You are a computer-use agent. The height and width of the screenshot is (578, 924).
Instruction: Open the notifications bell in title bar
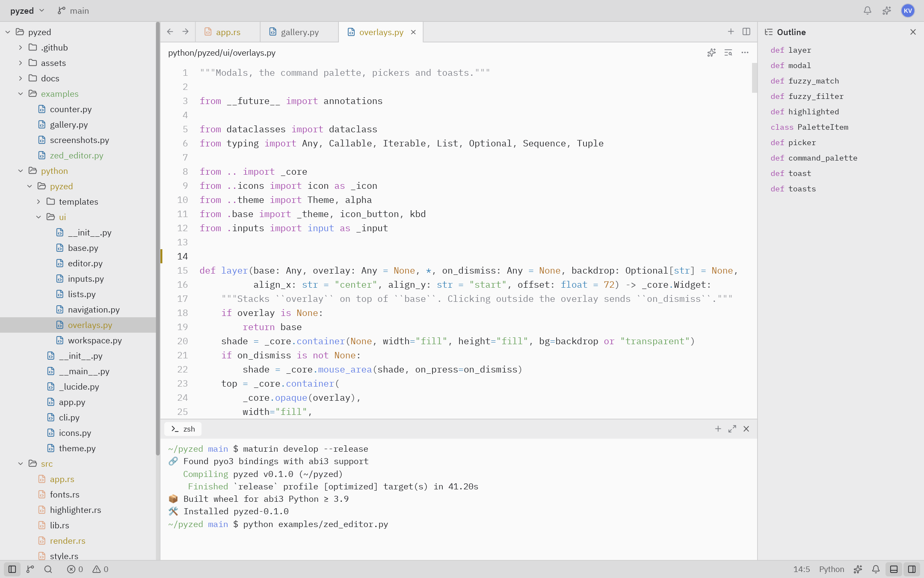pos(867,11)
